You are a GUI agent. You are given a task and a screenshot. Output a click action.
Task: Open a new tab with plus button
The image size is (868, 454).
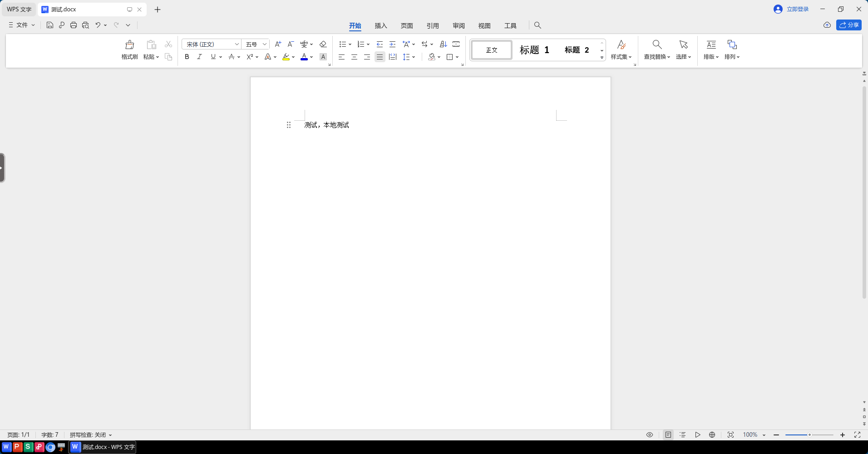point(158,10)
